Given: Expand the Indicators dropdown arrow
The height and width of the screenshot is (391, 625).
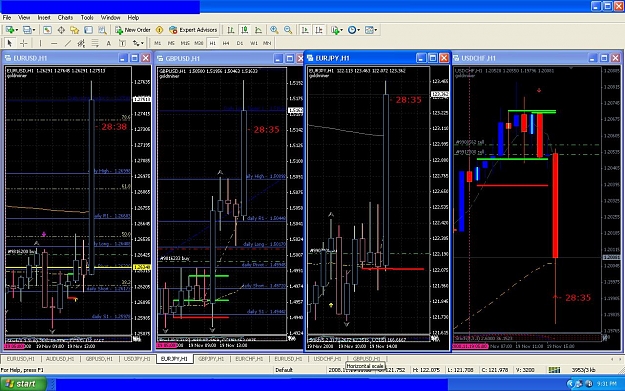Looking at the screenshot, I should pyautogui.click(x=342, y=30).
